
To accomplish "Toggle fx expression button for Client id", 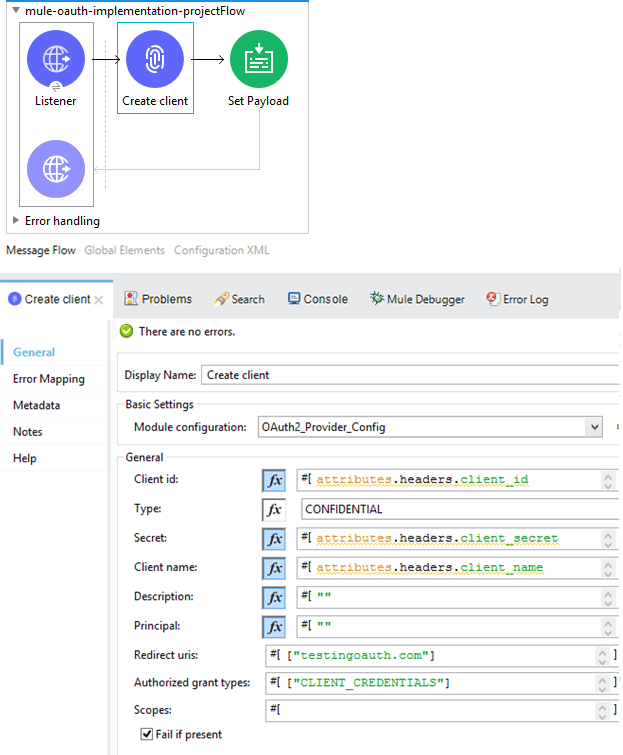I will tap(274, 480).
